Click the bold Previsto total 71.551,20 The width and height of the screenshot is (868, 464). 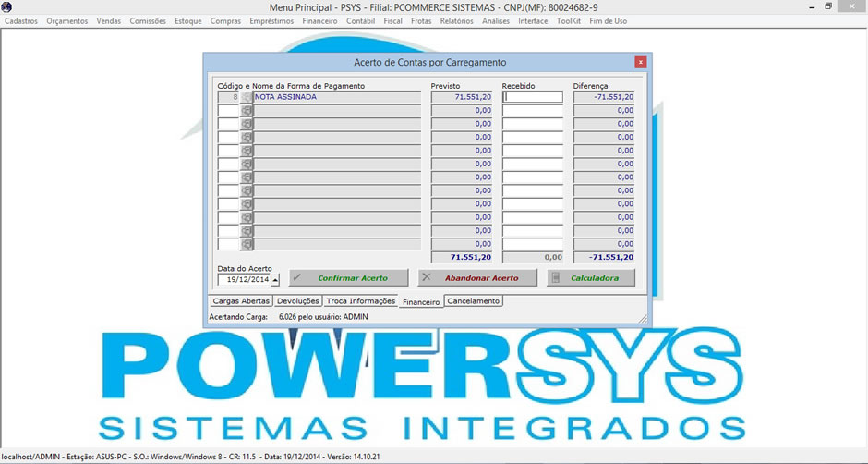pos(462,257)
